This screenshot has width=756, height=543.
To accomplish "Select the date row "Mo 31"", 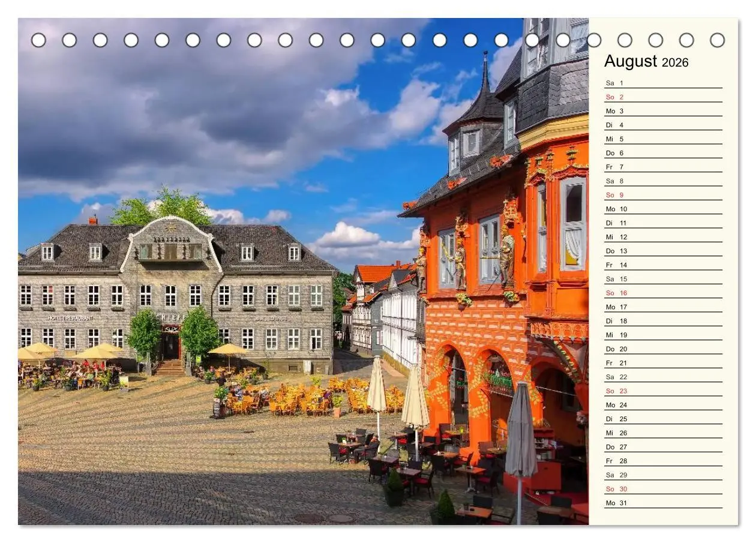I will pyautogui.click(x=663, y=502).
